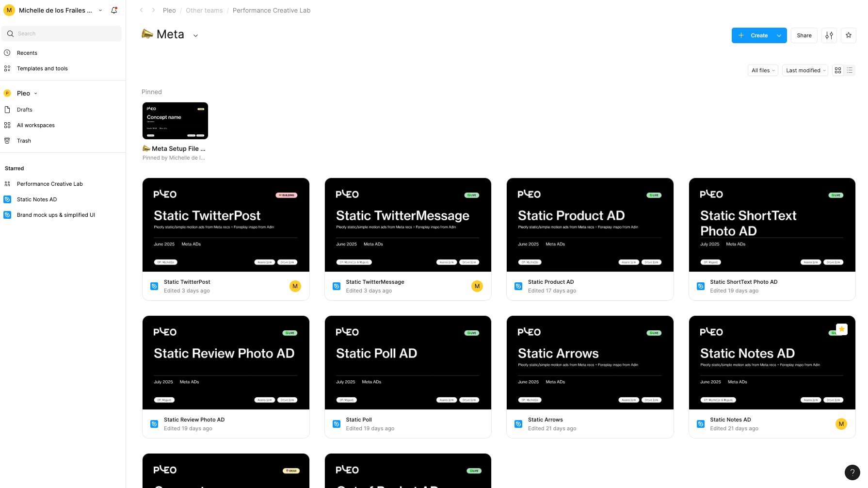Switch to grid view
868x488 pixels.
click(838, 70)
